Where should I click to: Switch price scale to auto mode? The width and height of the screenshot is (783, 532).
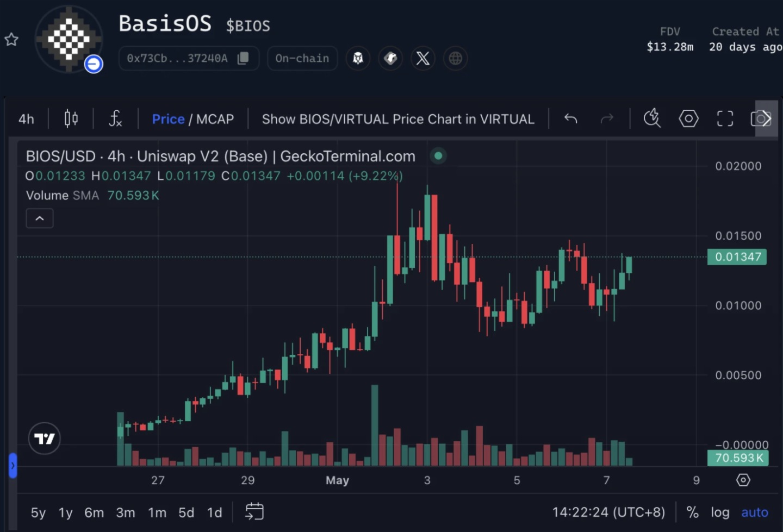point(754,512)
